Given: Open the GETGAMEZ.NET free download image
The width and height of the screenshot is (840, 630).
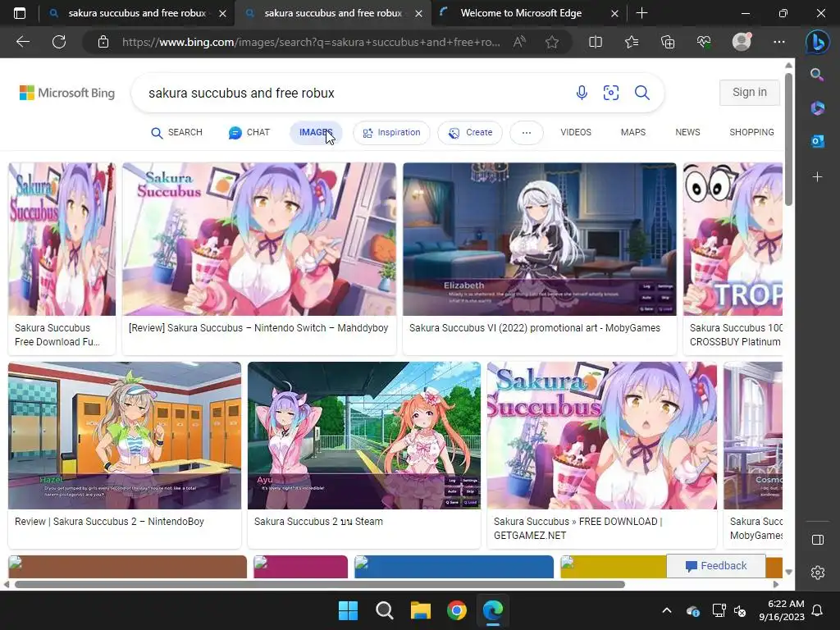Looking at the screenshot, I should tap(601, 436).
